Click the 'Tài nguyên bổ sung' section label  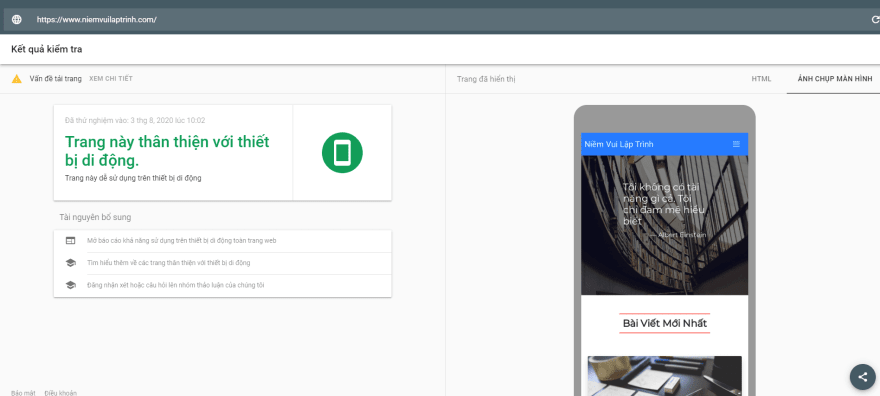(95, 217)
